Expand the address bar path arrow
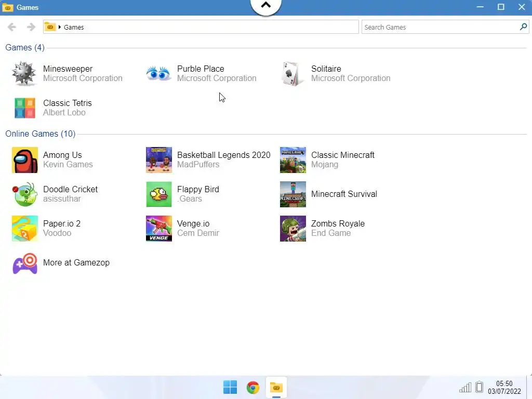This screenshot has width=532, height=399. coord(60,27)
